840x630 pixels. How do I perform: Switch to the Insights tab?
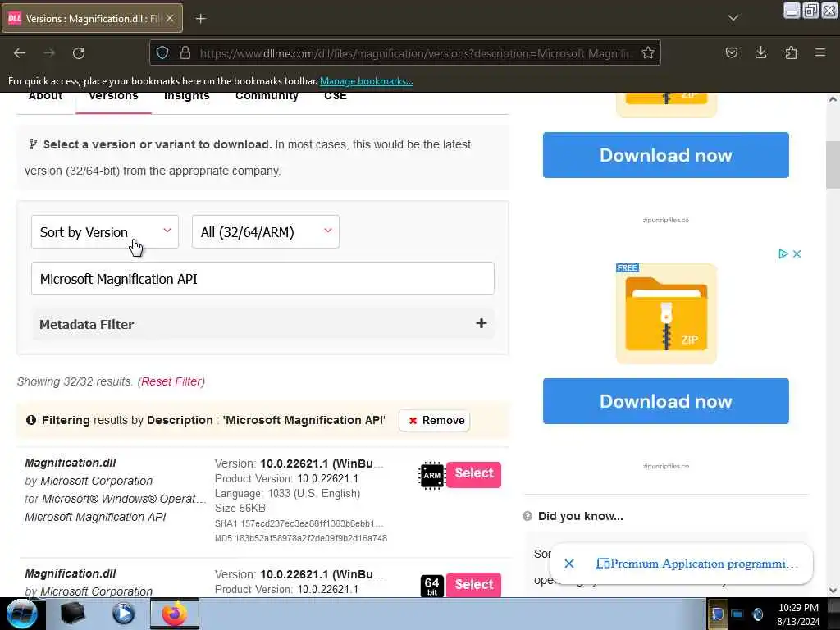[x=186, y=97]
